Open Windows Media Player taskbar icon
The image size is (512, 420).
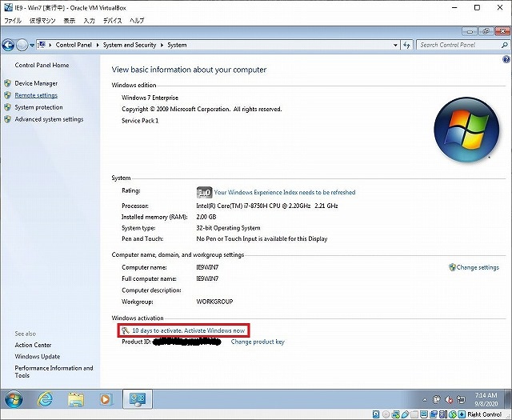pyautogui.click(x=105, y=399)
